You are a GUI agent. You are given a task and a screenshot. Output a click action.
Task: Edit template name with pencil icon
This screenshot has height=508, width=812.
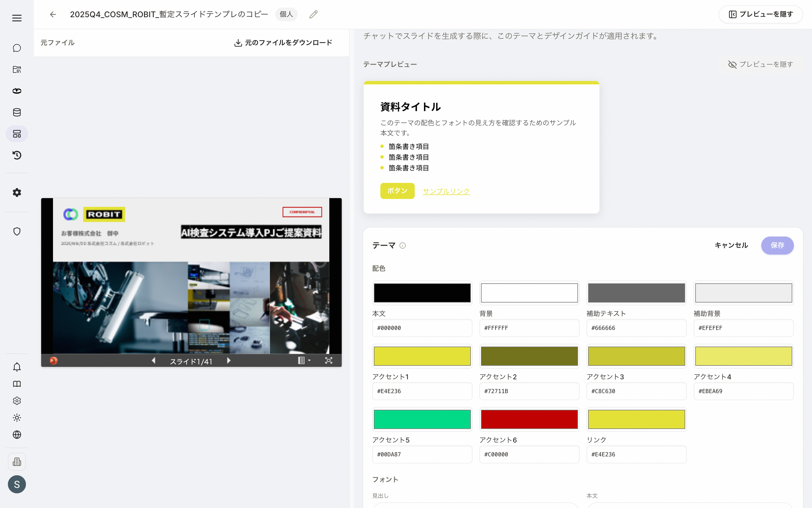pos(314,14)
